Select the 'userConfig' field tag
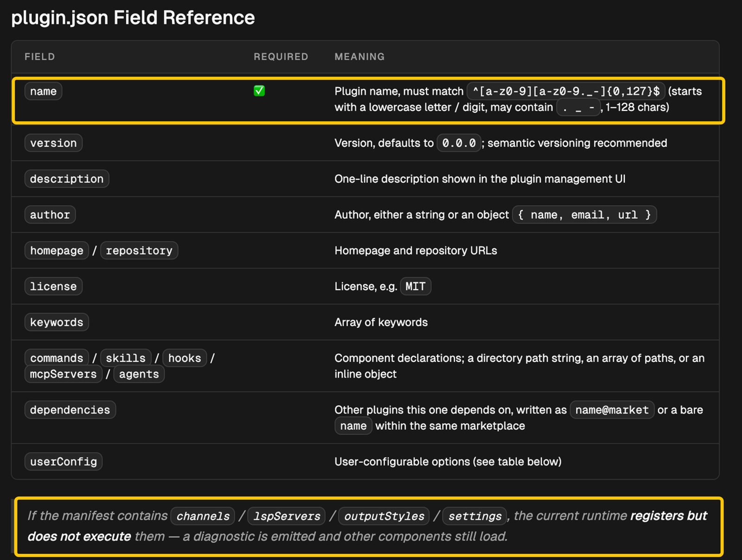 (x=64, y=462)
